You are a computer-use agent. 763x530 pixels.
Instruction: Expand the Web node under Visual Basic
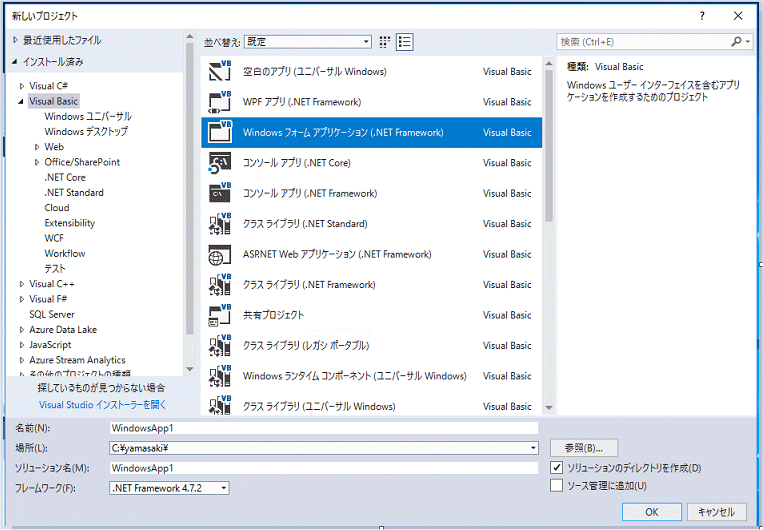coord(36,146)
